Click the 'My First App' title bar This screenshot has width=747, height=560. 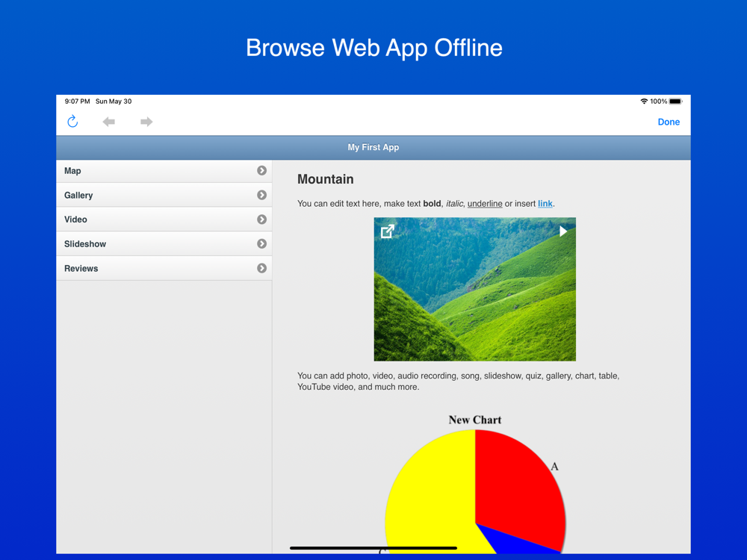[x=373, y=148]
